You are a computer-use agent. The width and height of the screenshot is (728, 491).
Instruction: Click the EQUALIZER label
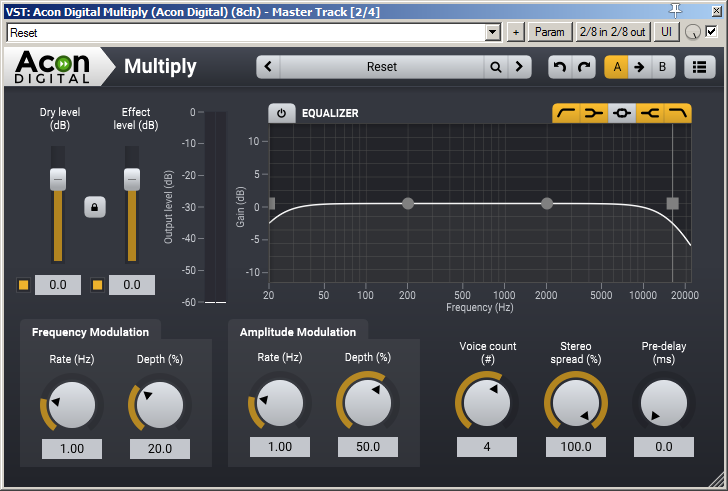[x=330, y=113]
